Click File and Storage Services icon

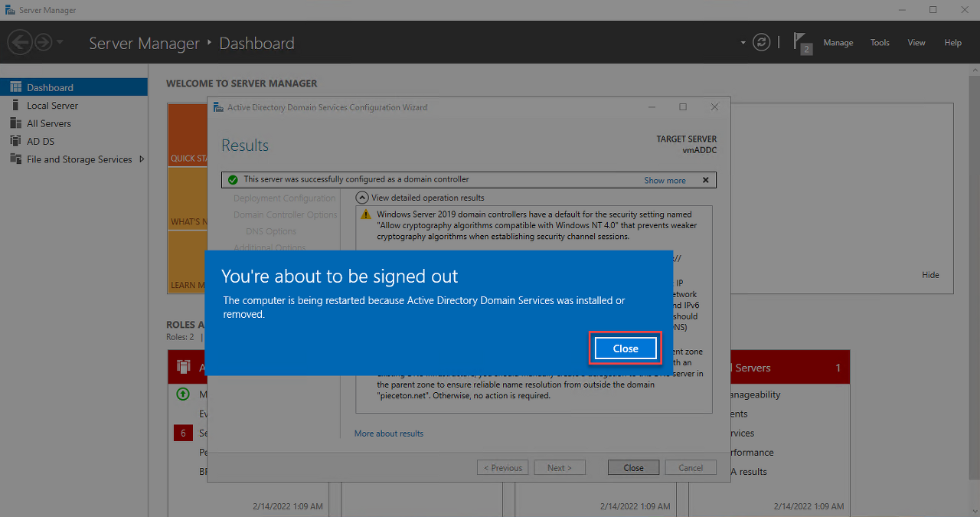point(15,159)
